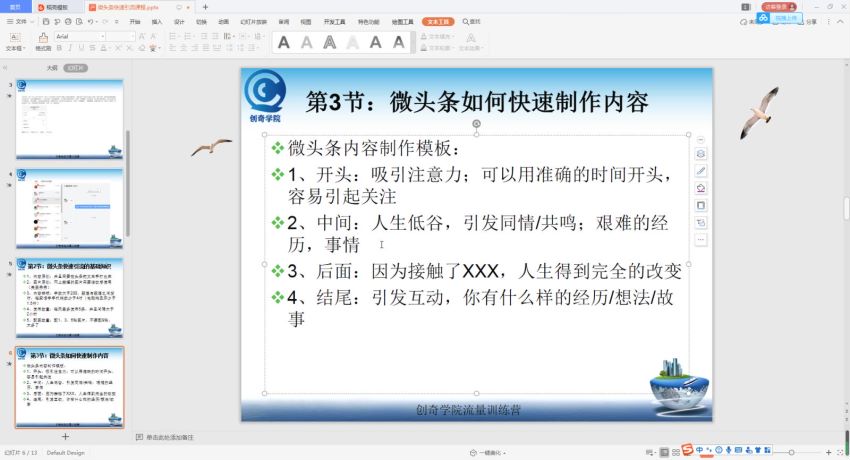
Task: Click the Format Painter (格式刷) icon
Action: click(x=43, y=37)
